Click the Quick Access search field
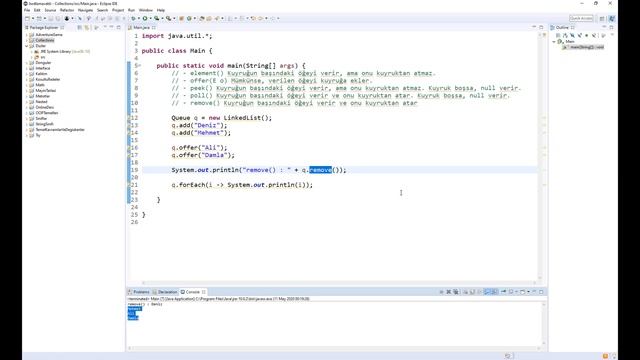The image size is (640, 360). (x=581, y=18)
